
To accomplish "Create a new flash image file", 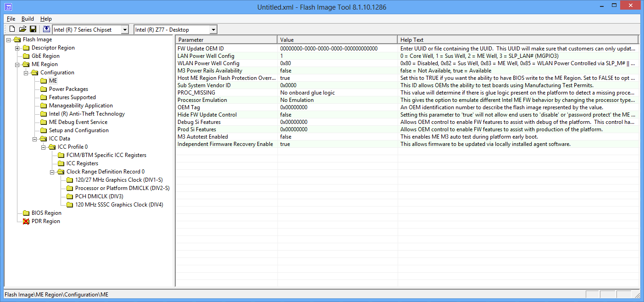I will click(x=11, y=28).
